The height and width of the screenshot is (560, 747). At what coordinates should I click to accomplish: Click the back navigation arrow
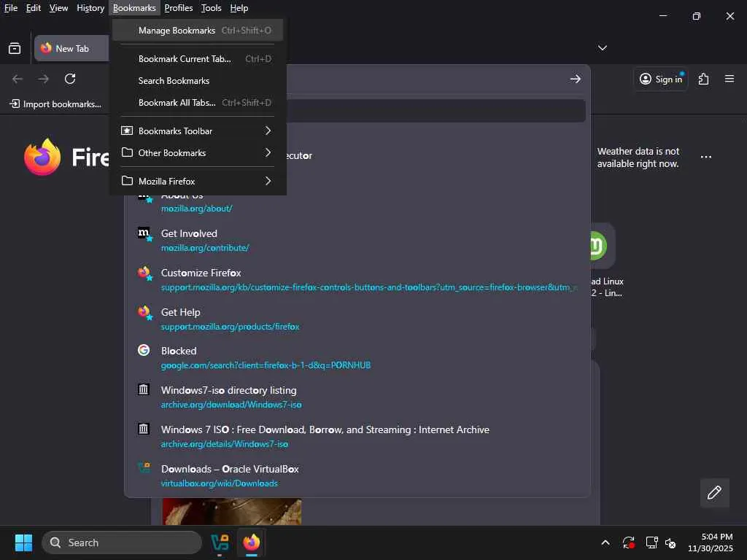point(18,79)
